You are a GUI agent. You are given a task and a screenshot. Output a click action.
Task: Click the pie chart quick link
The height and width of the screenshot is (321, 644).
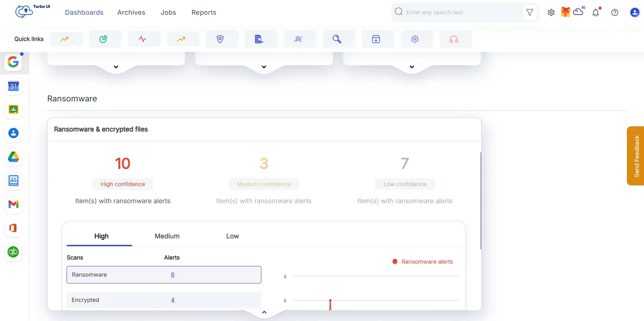click(105, 39)
